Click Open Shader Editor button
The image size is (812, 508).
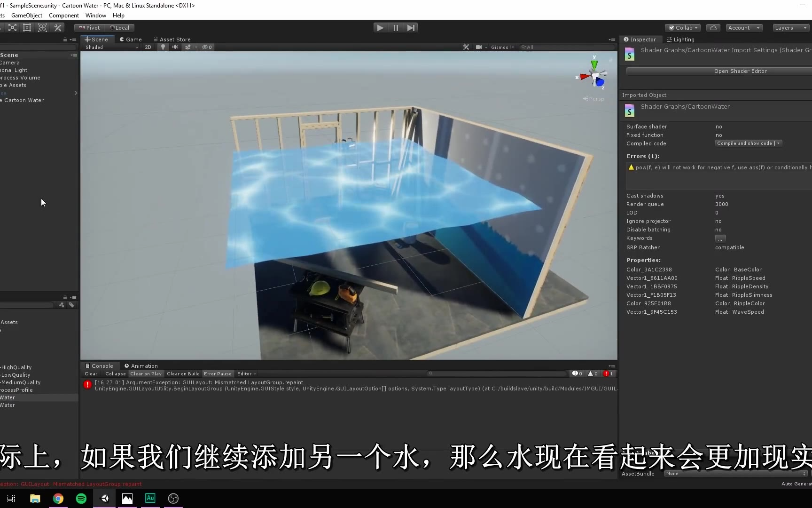740,71
